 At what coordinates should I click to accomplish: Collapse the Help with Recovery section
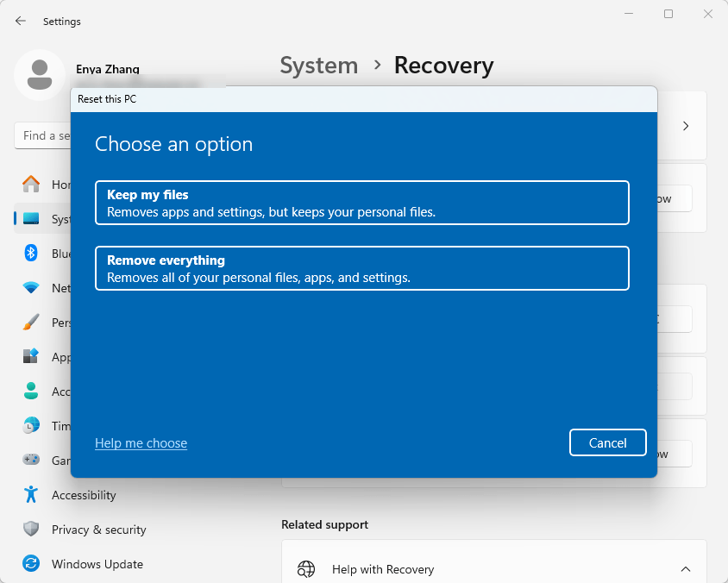[x=686, y=569]
